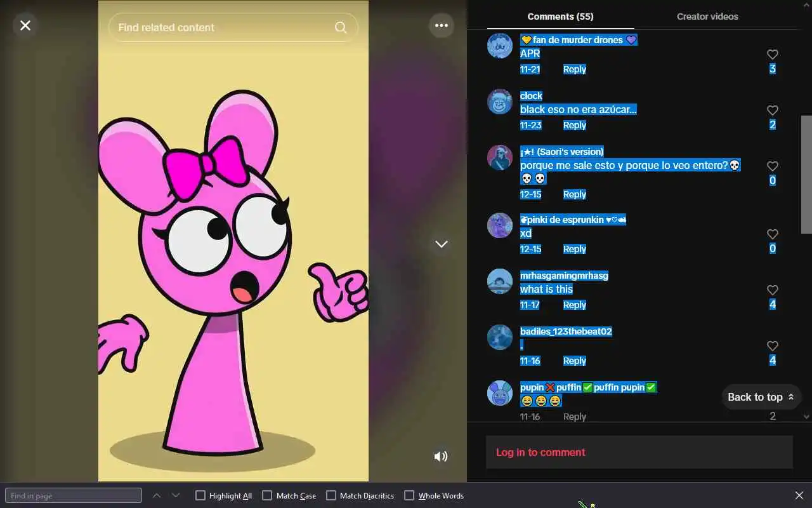The image size is (812, 508).
Task: Switch to Creator videos tab
Action: point(707,17)
